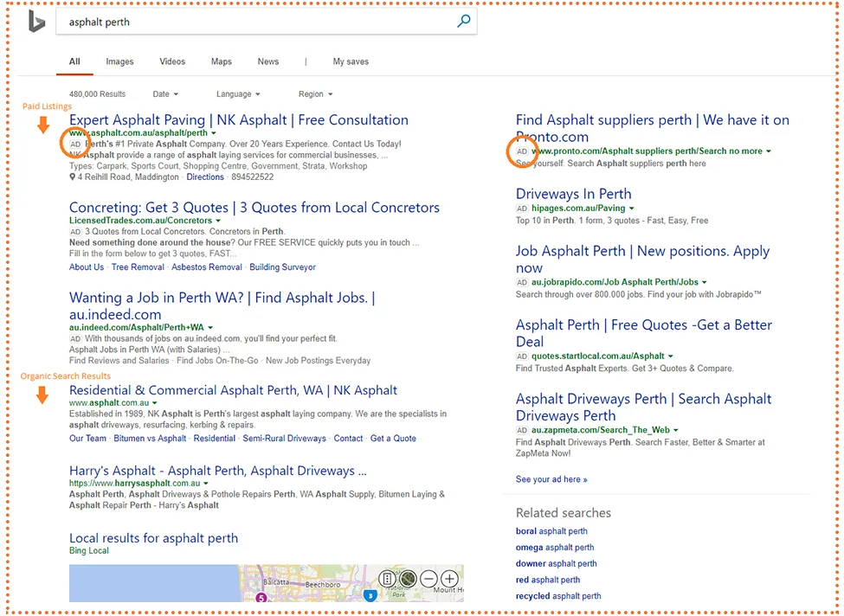Click related search boral asphalt perth

click(x=551, y=531)
